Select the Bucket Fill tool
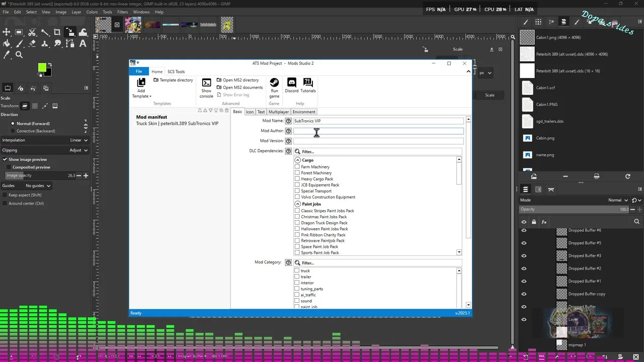The height and width of the screenshot is (362, 644). click(7, 44)
